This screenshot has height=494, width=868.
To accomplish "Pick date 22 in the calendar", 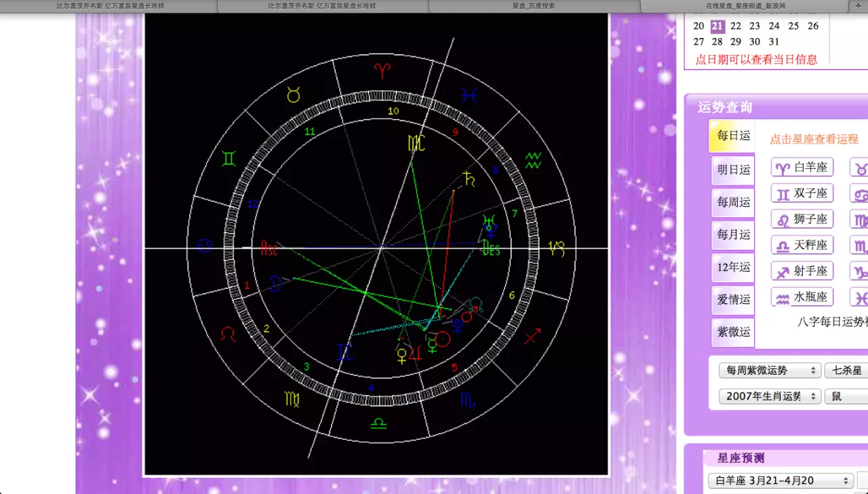I will (x=736, y=26).
